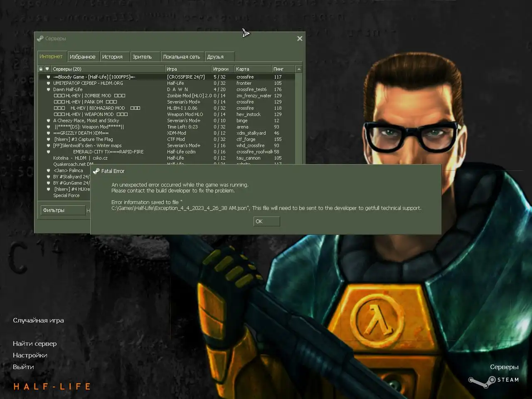Screen dimensions: 532x399
Task: Sort by secure shield column icon
Action: [47, 69]
